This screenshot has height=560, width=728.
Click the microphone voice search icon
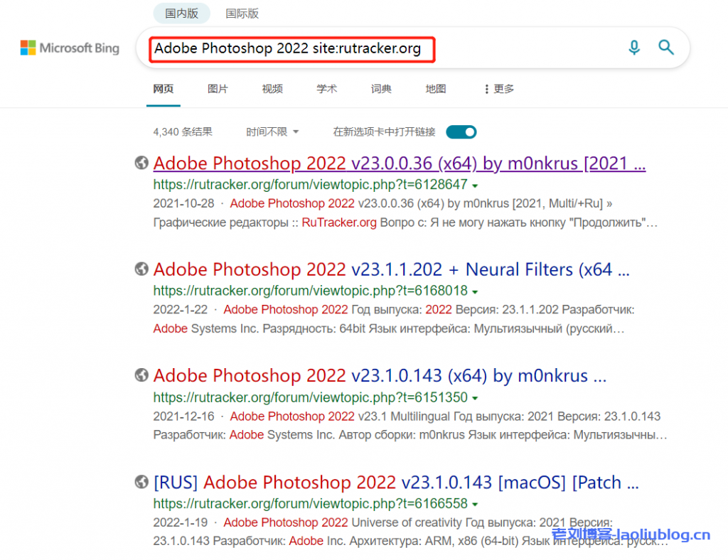point(634,48)
